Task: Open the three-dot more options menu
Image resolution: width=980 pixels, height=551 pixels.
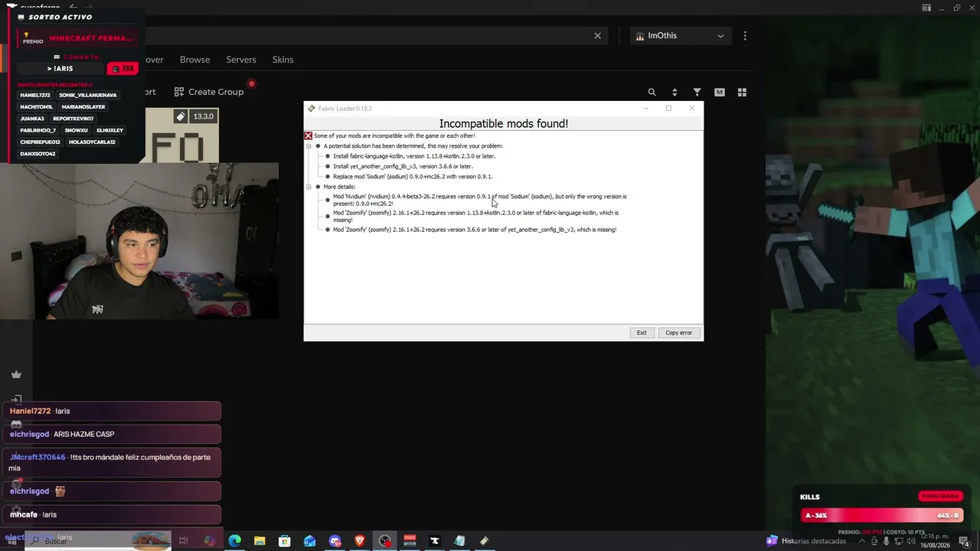Action: 745,35
